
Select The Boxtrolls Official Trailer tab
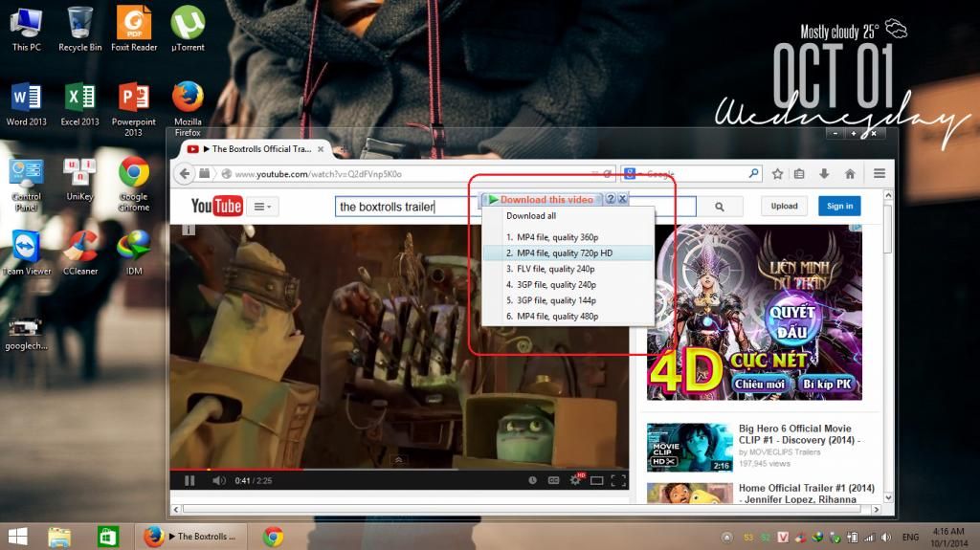click(256, 149)
